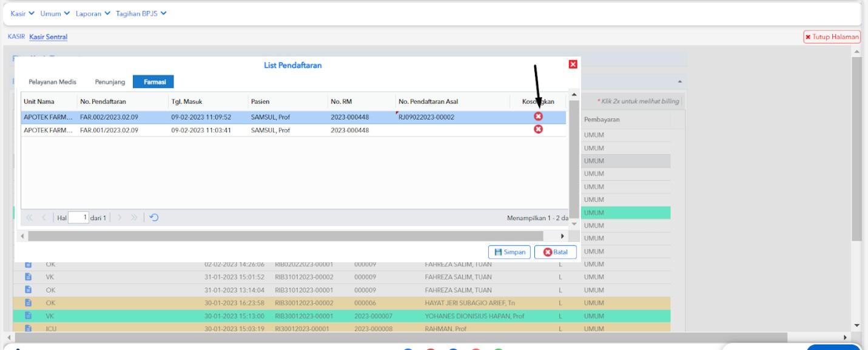Open document icon for ICU RAHMAN row
Viewport: 868px width, 350px height.
(x=28, y=328)
